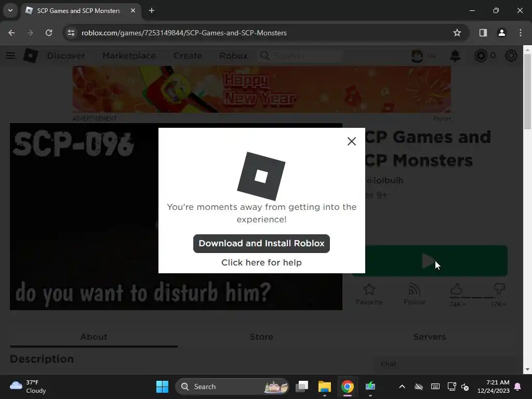Click the Chrome taskbar icon
532x399 pixels.
347,387
